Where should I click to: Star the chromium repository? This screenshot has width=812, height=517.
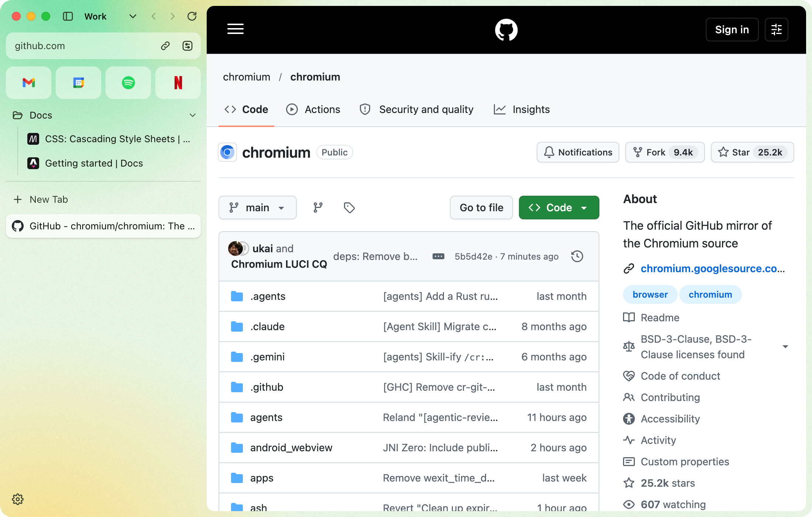(x=752, y=152)
